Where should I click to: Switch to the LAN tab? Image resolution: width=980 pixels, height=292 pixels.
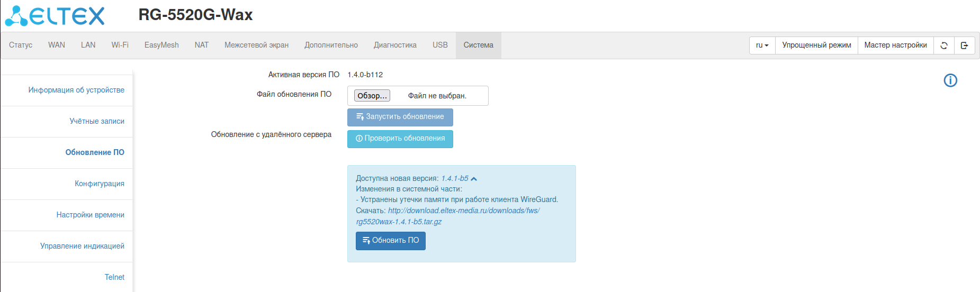[88, 45]
